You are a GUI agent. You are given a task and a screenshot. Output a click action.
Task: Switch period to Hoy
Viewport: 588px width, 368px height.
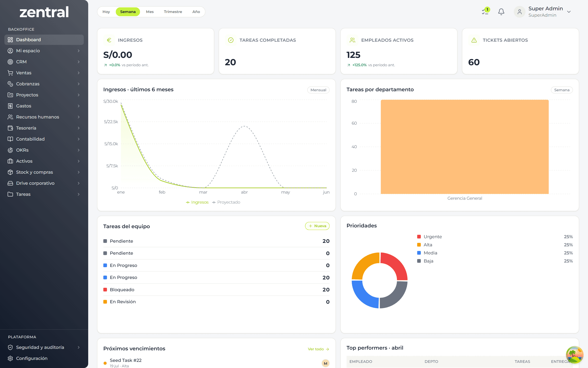pyautogui.click(x=106, y=12)
